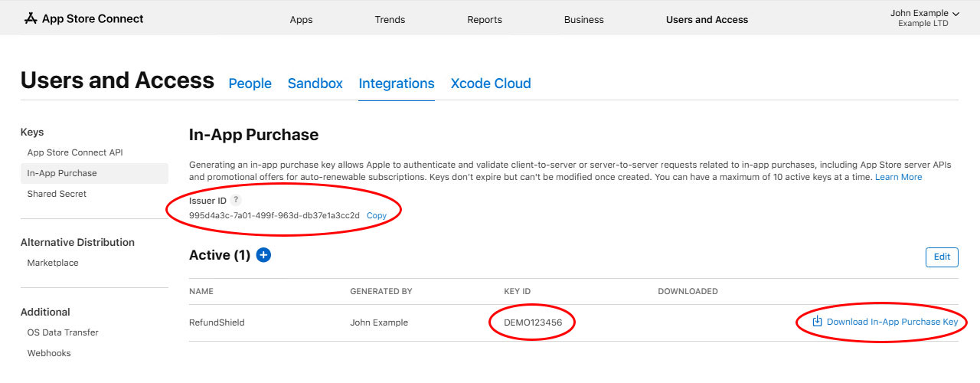Select Users and Access in the top navigation
Screen dimensions: 980x383
pos(707,20)
